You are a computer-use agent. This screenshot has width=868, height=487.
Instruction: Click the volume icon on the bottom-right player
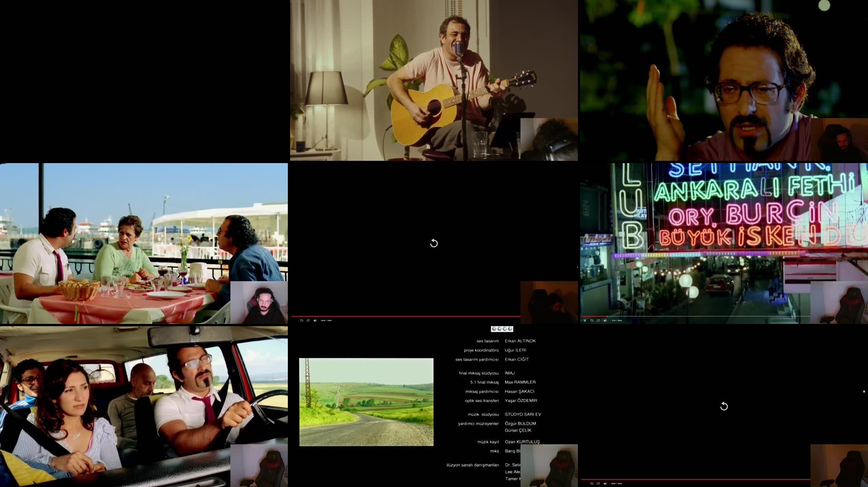[605, 483]
